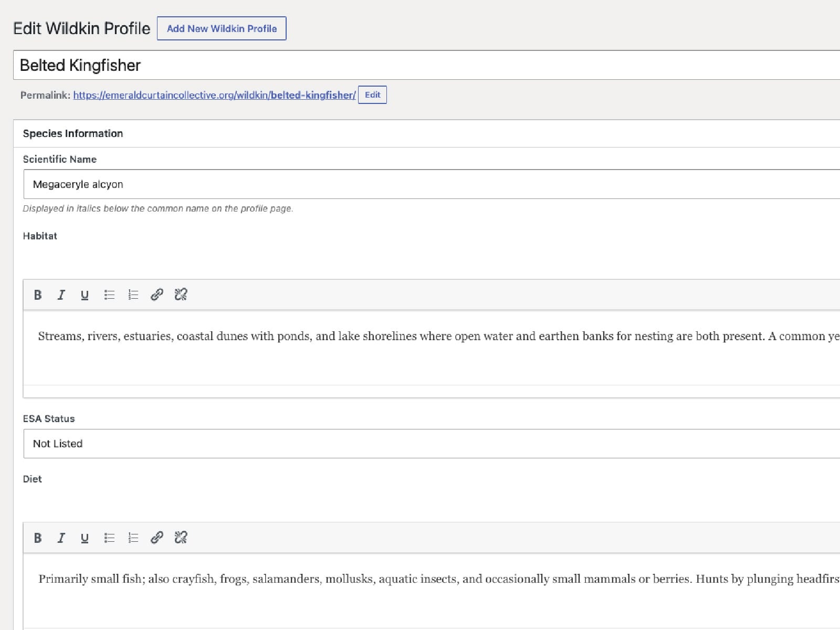The width and height of the screenshot is (840, 630).
Task: Click the permalink Edit button
Action: (372, 95)
